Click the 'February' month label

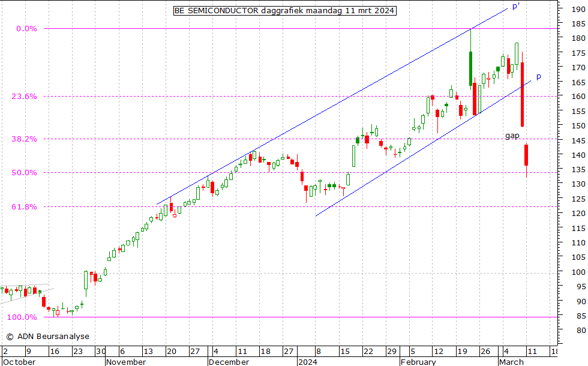(419, 362)
